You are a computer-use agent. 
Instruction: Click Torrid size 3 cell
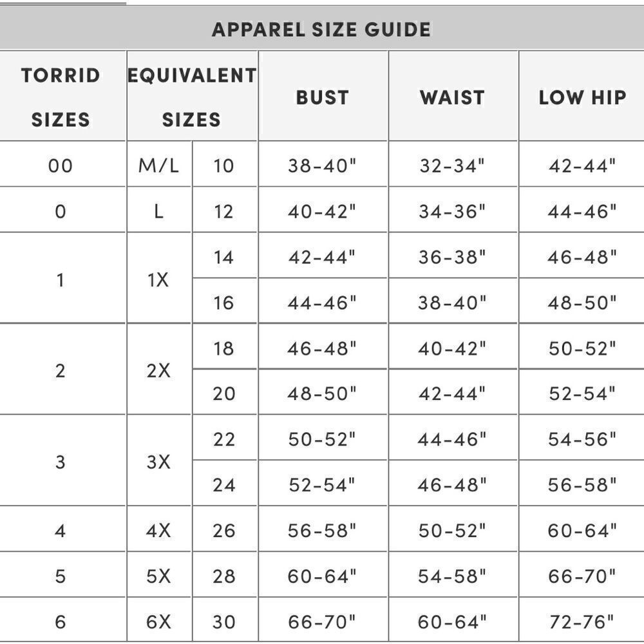(x=61, y=462)
